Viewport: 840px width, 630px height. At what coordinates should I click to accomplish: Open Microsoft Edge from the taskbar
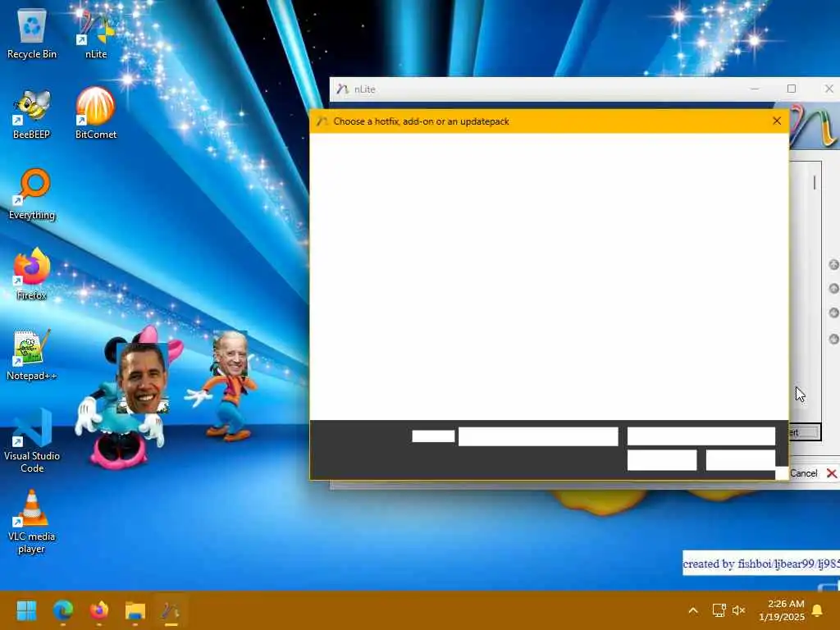pyautogui.click(x=62, y=610)
